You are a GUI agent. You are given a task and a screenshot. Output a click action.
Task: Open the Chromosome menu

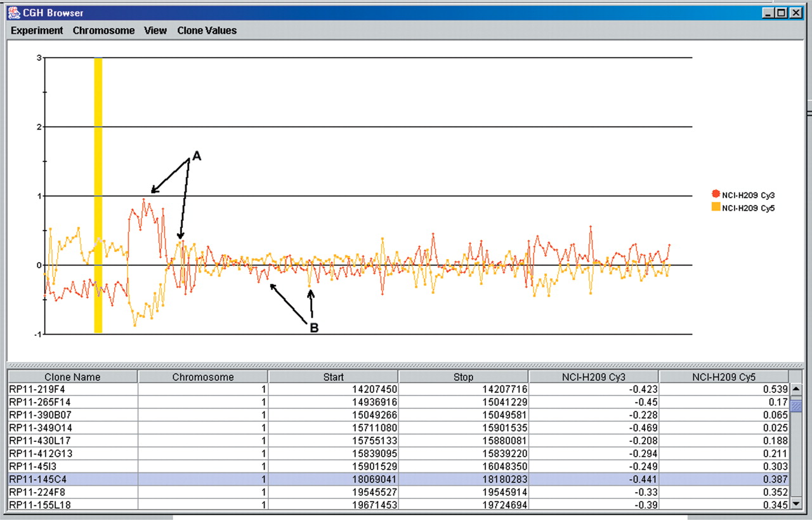pos(103,30)
